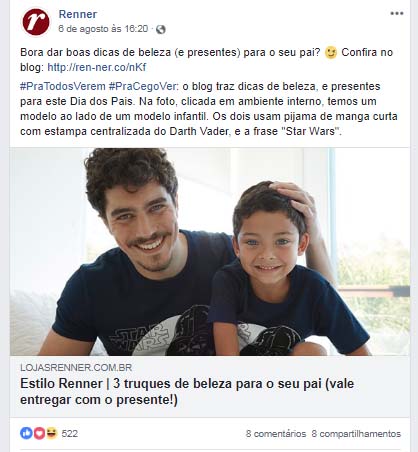Open the Estilo Renner article headline
The image size is (418, 452).
click(187, 391)
